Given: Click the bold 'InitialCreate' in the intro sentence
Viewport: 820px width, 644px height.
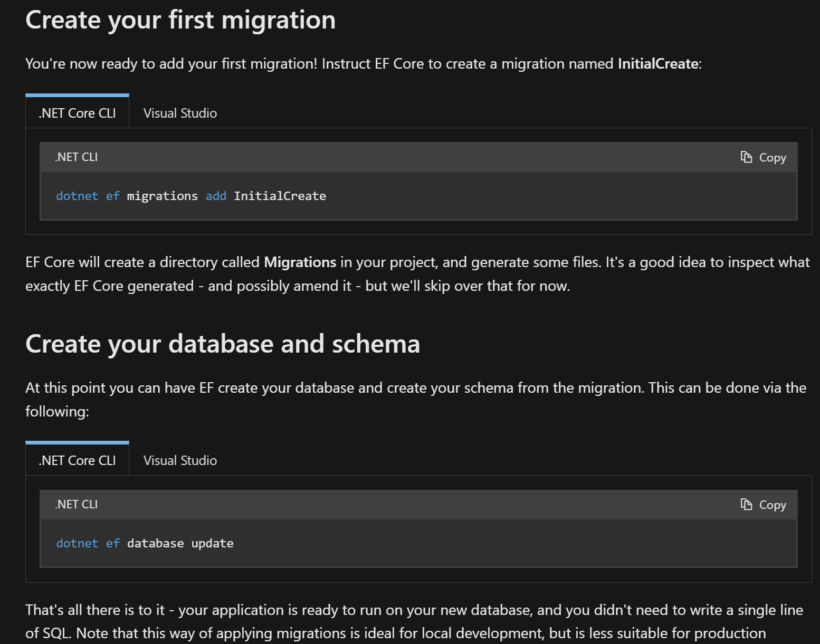Looking at the screenshot, I should 658,64.
